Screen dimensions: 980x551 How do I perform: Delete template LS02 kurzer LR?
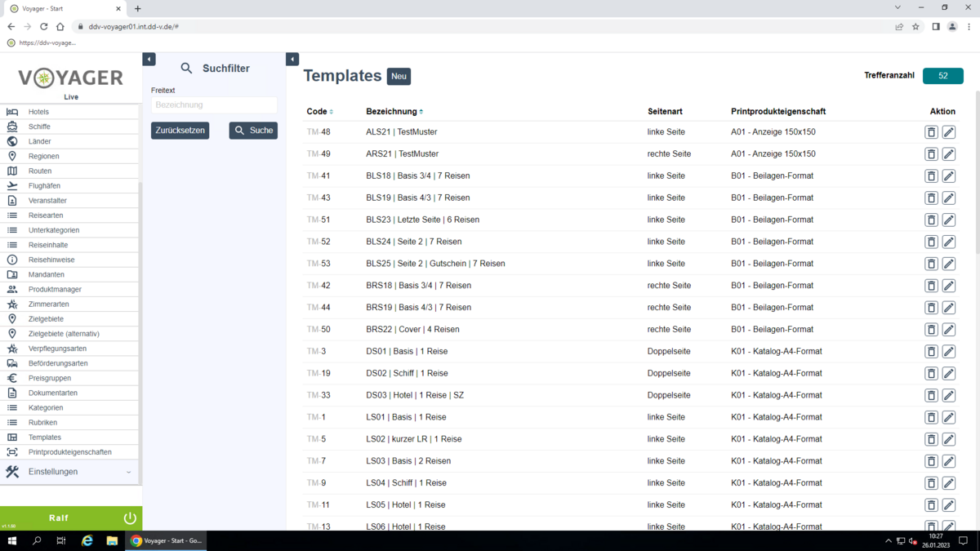pos(931,439)
